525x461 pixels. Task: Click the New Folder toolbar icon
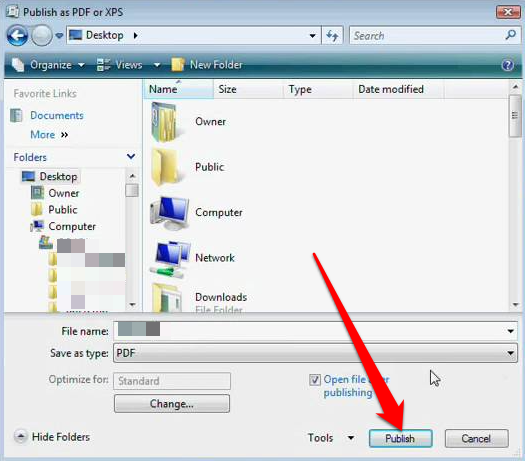point(178,65)
